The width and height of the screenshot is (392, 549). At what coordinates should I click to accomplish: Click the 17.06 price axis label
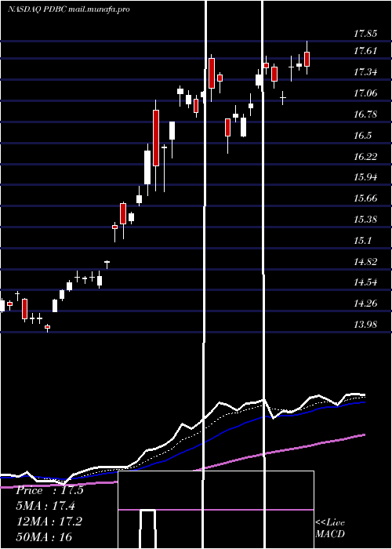pyautogui.click(x=365, y=93)
